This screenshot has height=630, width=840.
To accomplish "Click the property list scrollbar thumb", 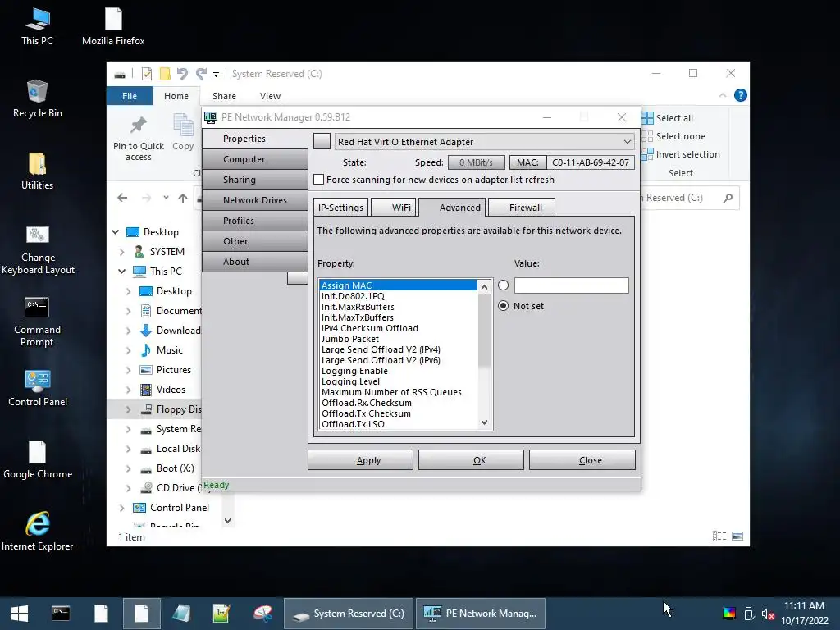I will coord(484,331).
